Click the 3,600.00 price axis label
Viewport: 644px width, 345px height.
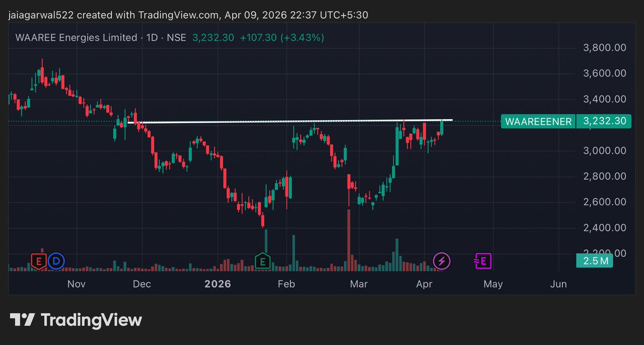point(605,74)
